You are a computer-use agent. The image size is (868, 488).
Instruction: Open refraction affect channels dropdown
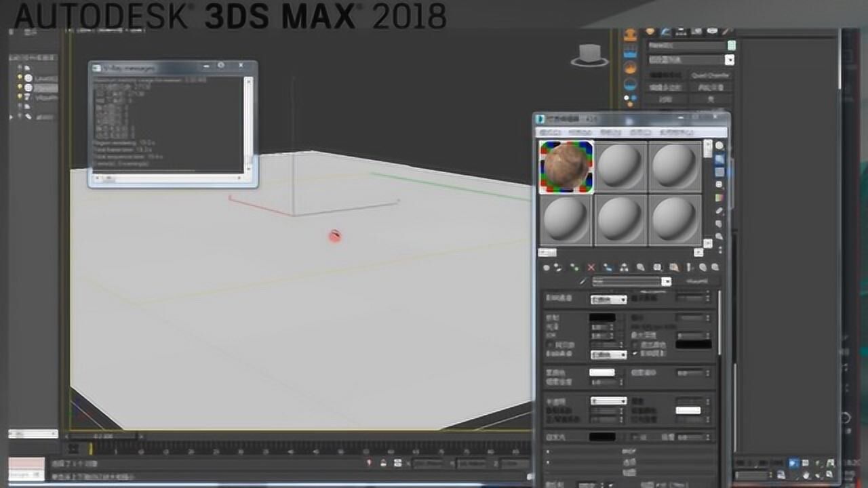(x=609, y=354)
